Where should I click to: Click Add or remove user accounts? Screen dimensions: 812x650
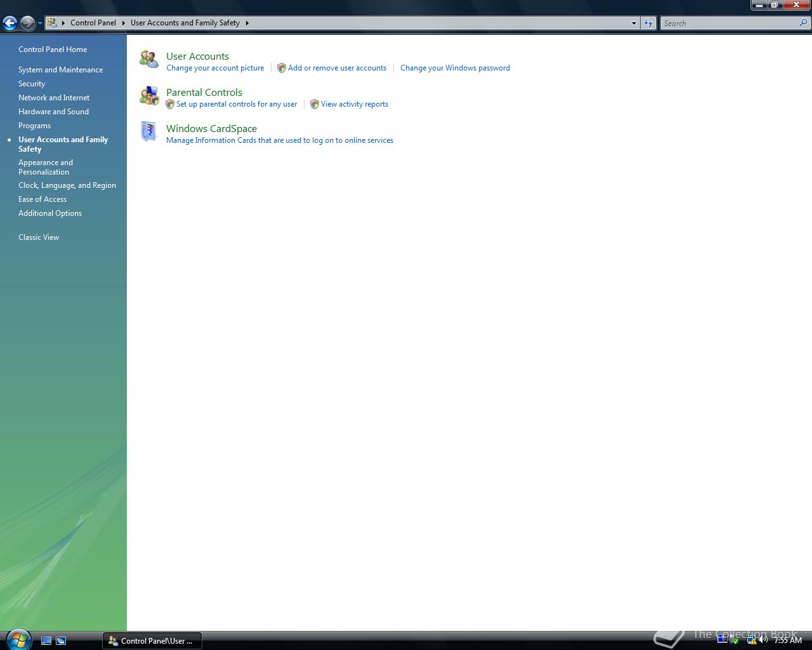[x=337, y=68]
